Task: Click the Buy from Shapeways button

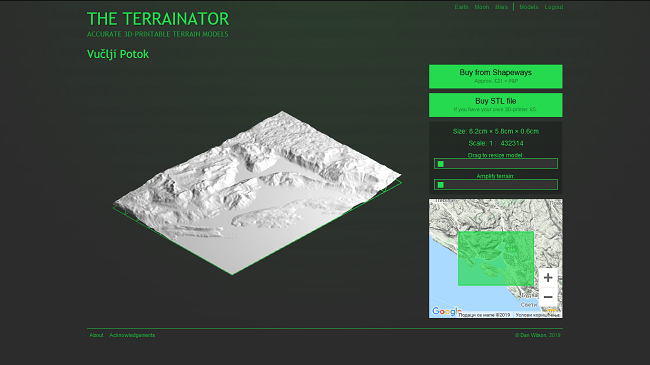Action: pyautogui.click(x=495, y=76)
